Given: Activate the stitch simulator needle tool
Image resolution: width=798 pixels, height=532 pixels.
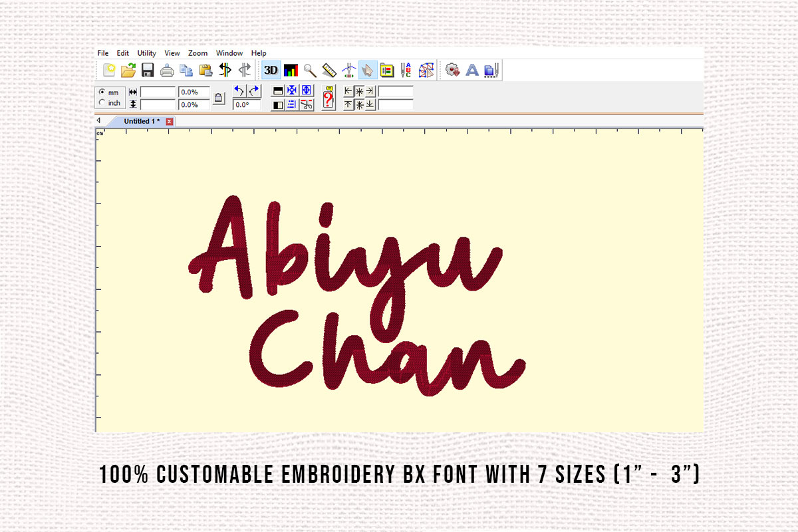Looking at the screenshot, I should (x=348, y=69).
